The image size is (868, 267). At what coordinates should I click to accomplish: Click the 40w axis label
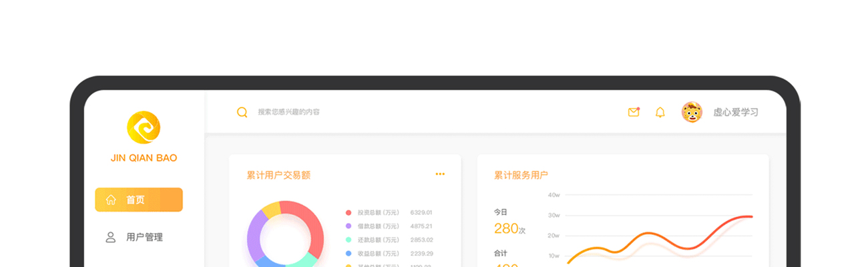(x=554, y=195)
